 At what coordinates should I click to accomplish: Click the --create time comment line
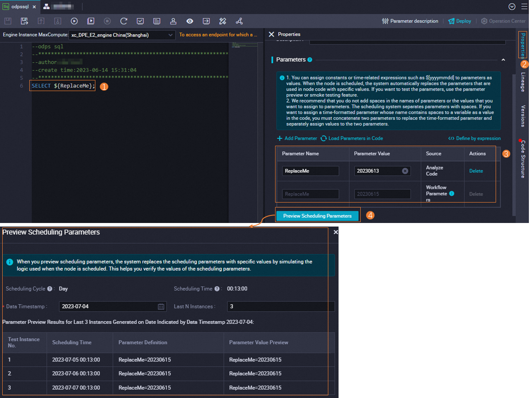click(x=84, y=70)
